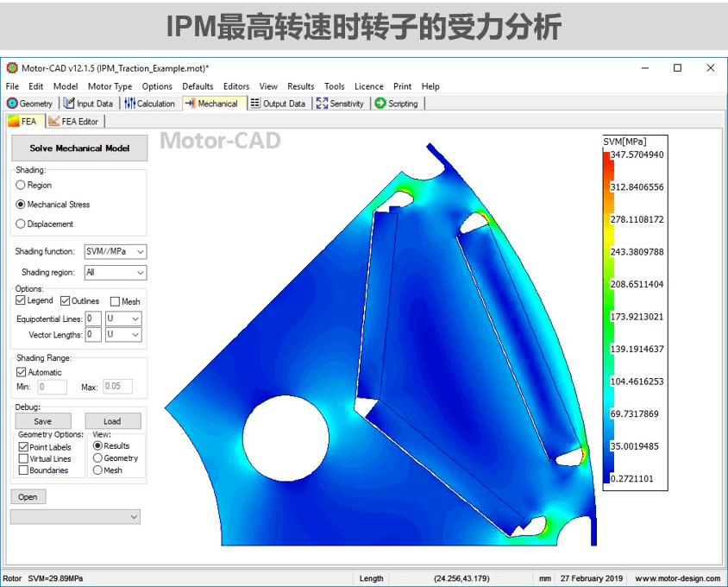Click the Motor-CAD app icon in title bar
Image resolution: width=728 pixels, height=587 pixels.
(11, 68)
